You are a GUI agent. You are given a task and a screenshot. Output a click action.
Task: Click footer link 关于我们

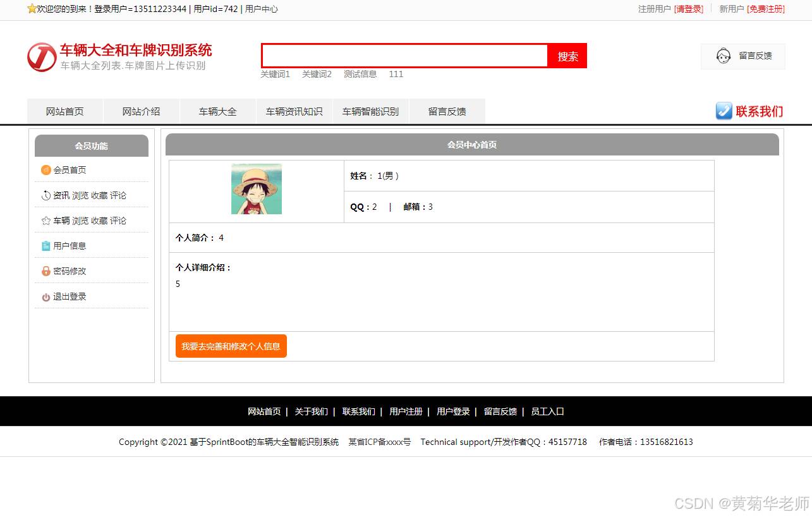311,411
